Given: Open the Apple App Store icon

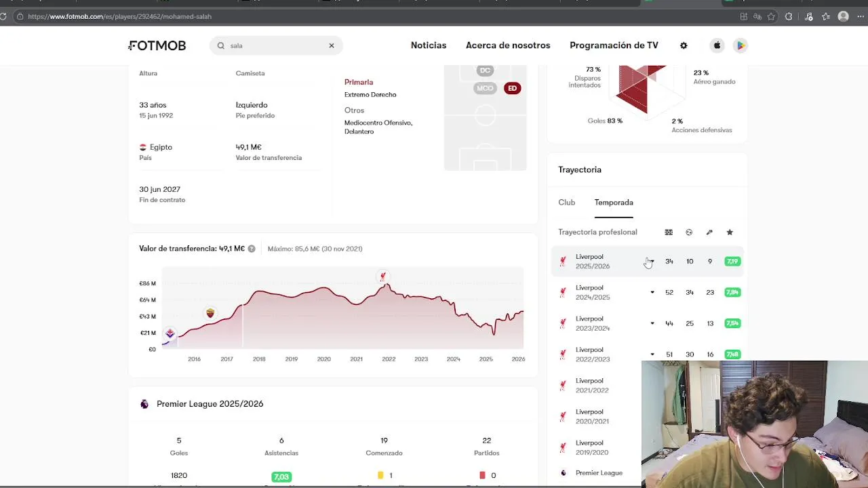Looking at the screenshot, I should (717, 45).
